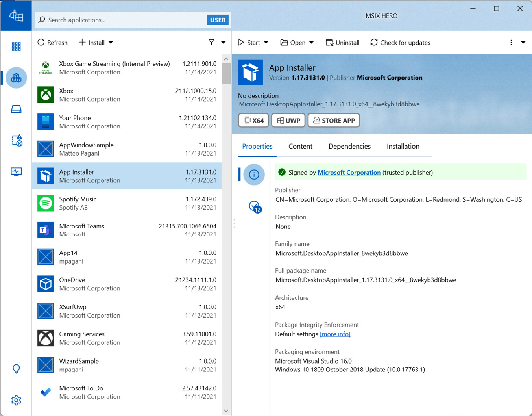Click the Spotify Music app icon
This screenshot has width=532, height=416.
point(46,203)
